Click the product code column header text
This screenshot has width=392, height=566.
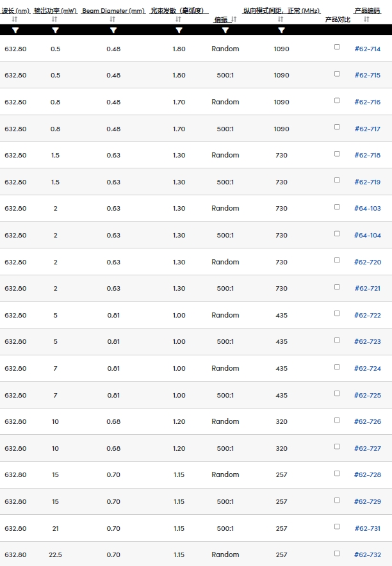tap(367, 11)
